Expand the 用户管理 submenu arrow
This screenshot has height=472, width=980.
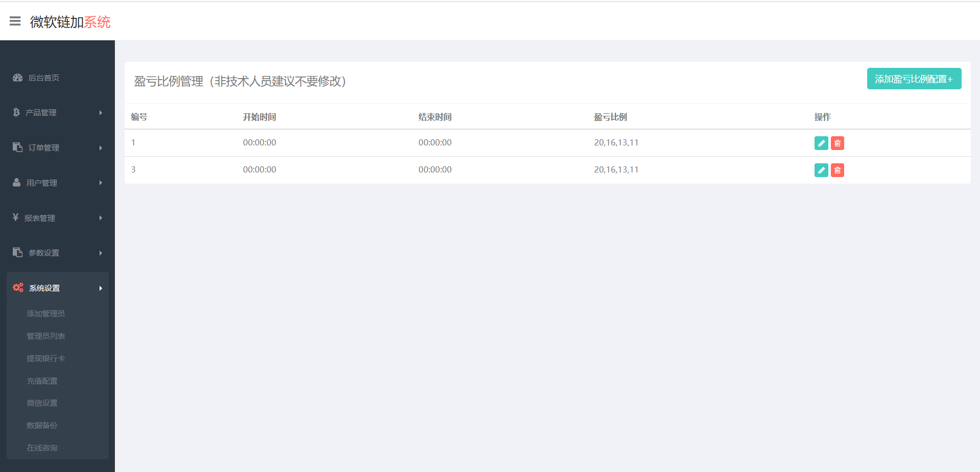click(101, 183)
